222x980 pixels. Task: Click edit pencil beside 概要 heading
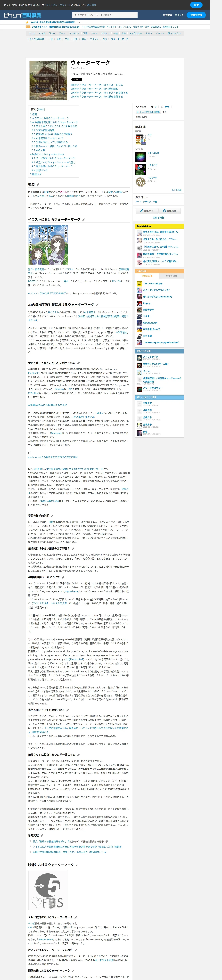[x=38, y=185]
